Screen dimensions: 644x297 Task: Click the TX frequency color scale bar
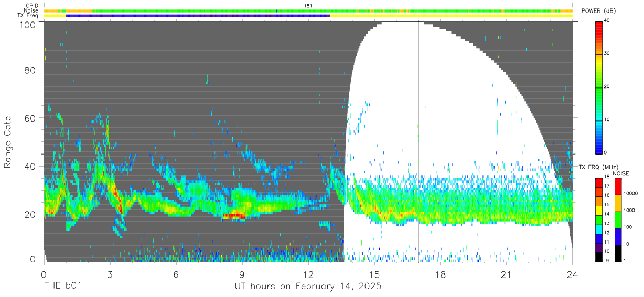599,219
